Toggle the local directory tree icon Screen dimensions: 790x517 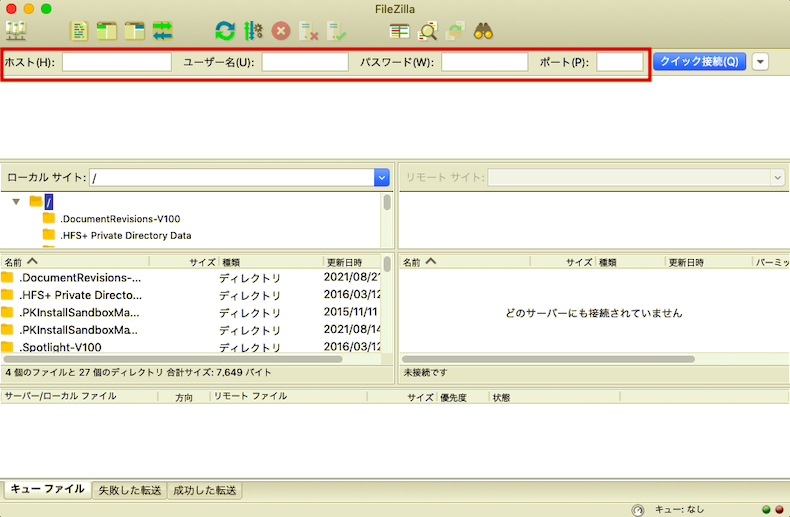tap(107, 31)
